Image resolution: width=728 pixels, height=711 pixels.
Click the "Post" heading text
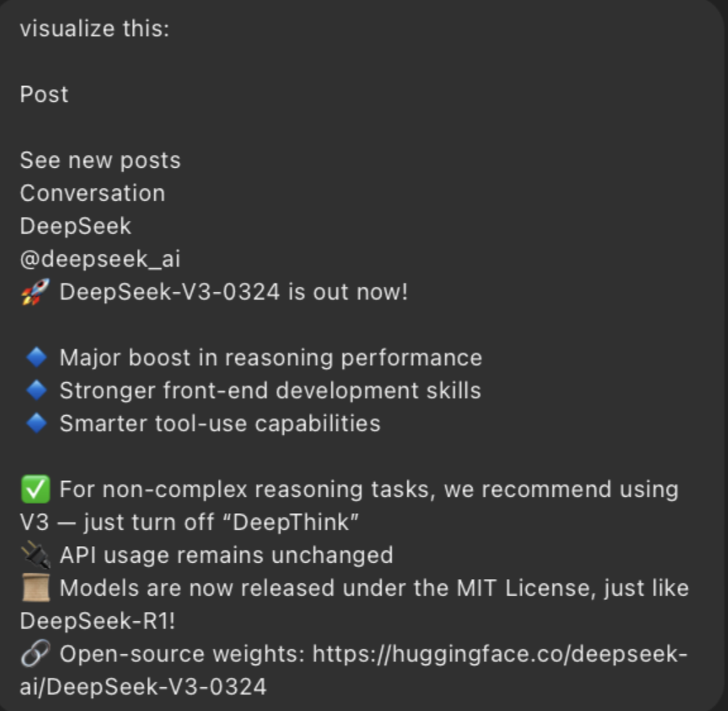[x=44, y=94]
